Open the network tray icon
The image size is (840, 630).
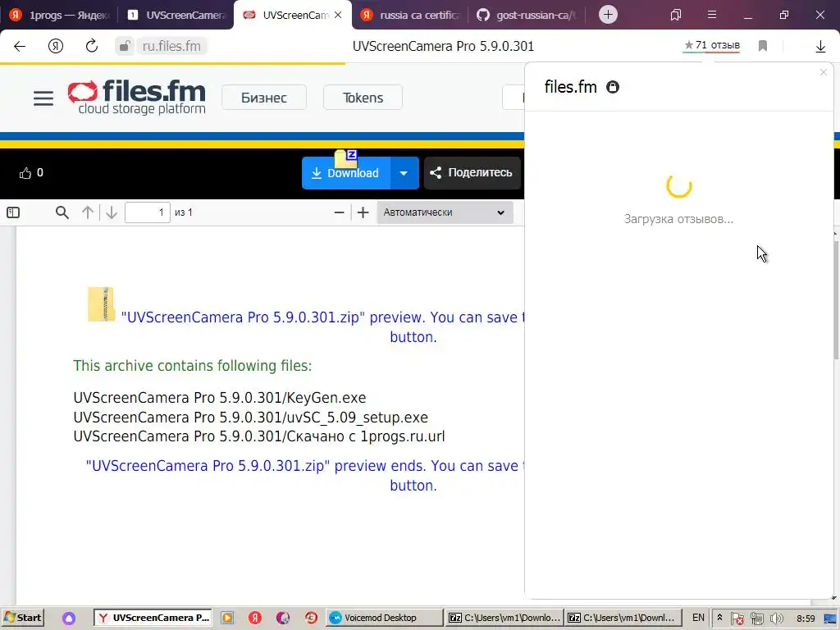pos(756,619)
